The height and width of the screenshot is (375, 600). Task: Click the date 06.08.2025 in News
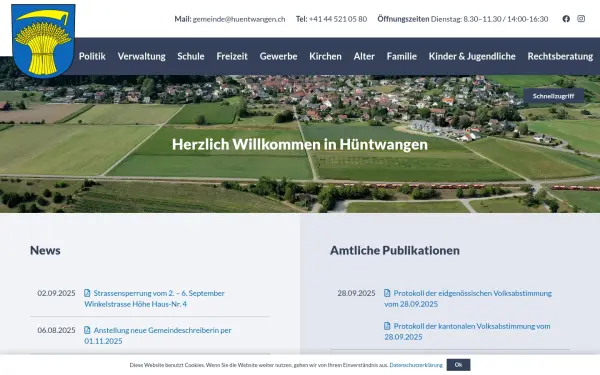click(x=56, y=330)
